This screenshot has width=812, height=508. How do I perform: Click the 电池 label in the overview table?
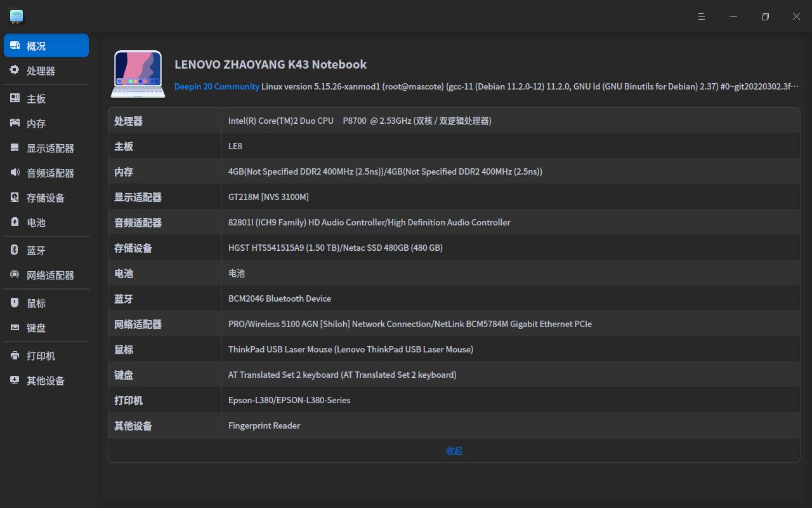[124, 273]
